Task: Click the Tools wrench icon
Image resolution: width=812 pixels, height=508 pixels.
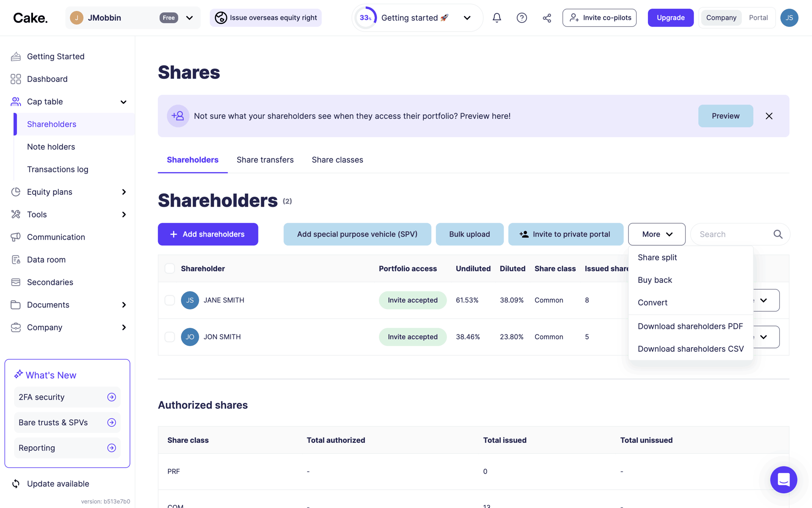Action: tap(16, 214)
